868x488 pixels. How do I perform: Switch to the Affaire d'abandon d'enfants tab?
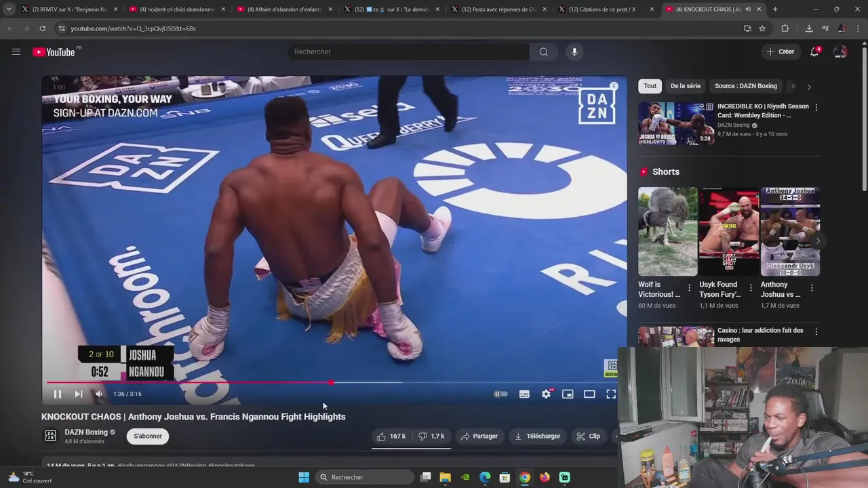[x=283, y=9]
